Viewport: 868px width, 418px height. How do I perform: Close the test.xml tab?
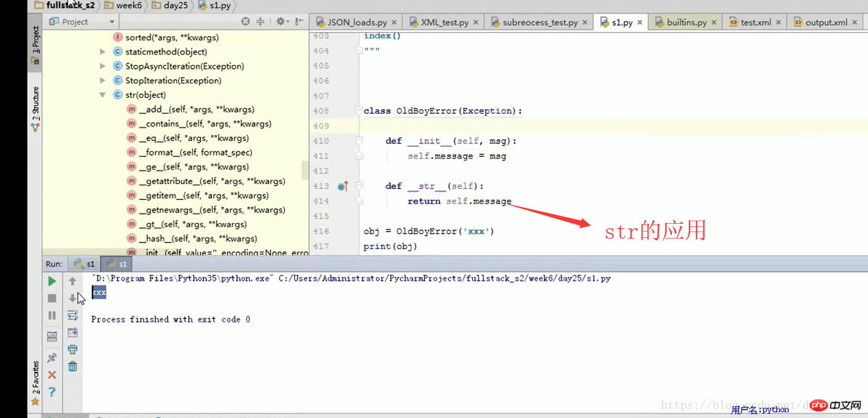778,23
